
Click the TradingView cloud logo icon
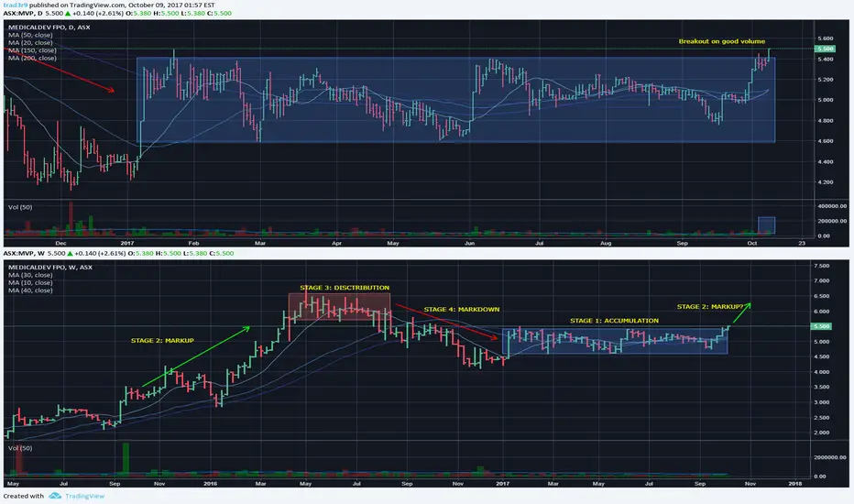pos(54,496)
